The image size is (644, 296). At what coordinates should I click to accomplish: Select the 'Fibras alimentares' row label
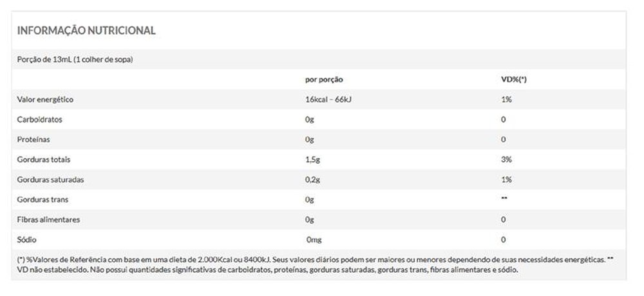tap(48, 219)
